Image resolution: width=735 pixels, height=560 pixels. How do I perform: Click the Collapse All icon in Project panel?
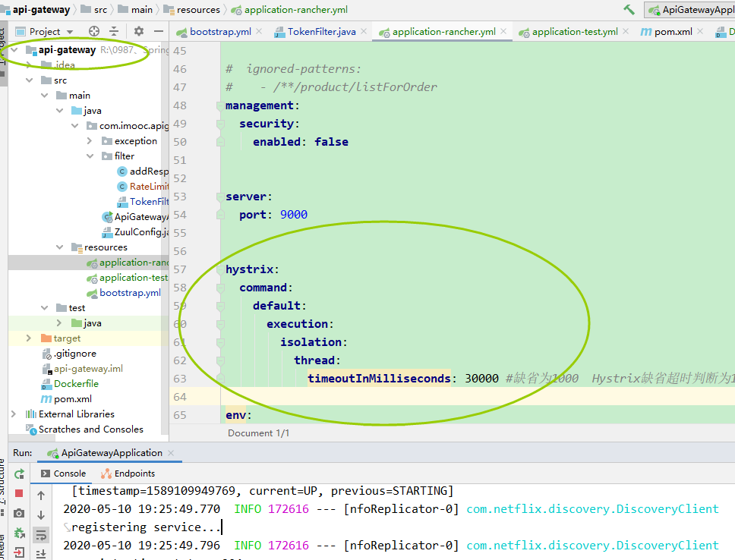pyautogui.click(x=114, y=31)
